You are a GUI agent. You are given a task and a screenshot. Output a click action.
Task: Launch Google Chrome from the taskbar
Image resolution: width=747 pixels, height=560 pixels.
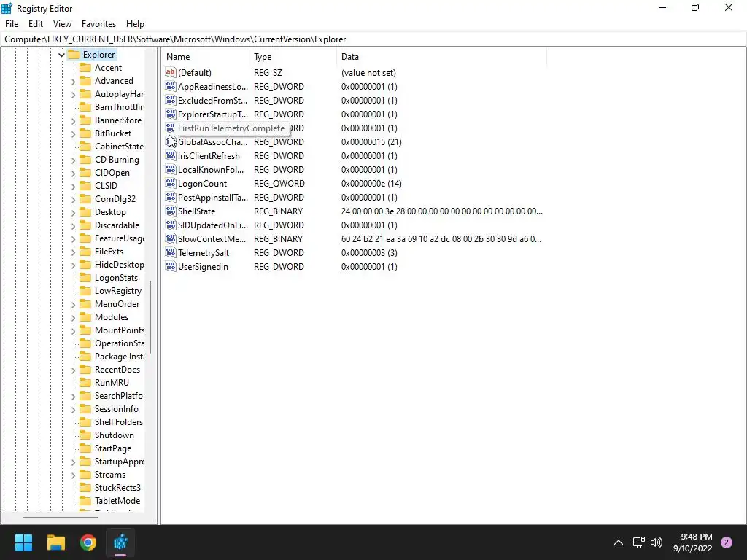(88, 542)
